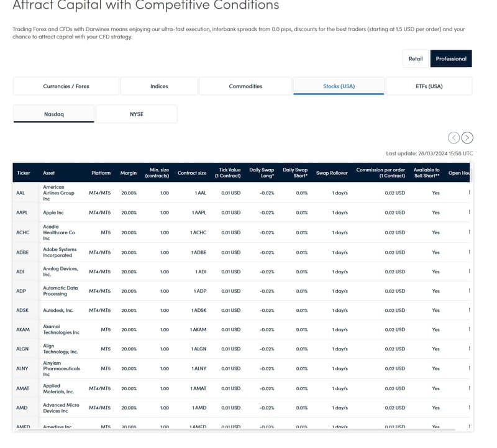Switch to Retail account conditions
The image size is (497, 448).
pyautogui.click(x=416, y=59)
